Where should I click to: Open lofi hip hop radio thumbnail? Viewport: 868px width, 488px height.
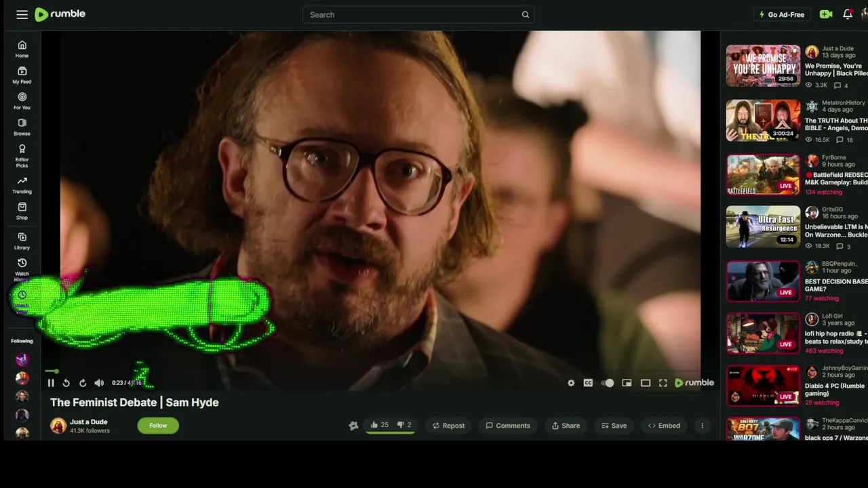[x=763, y=333]
